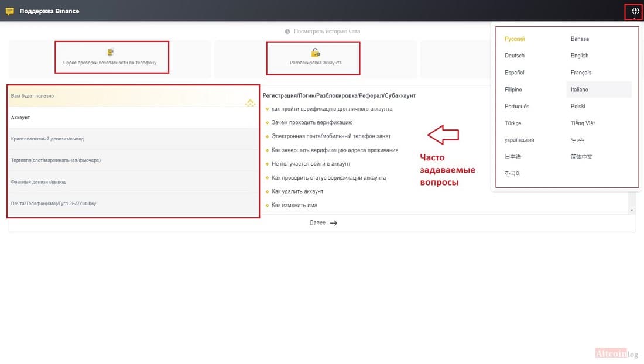The height and width of the screenshot is (364, 644).
Task: Click the phone security reset icon
Action: pos(111,51)
